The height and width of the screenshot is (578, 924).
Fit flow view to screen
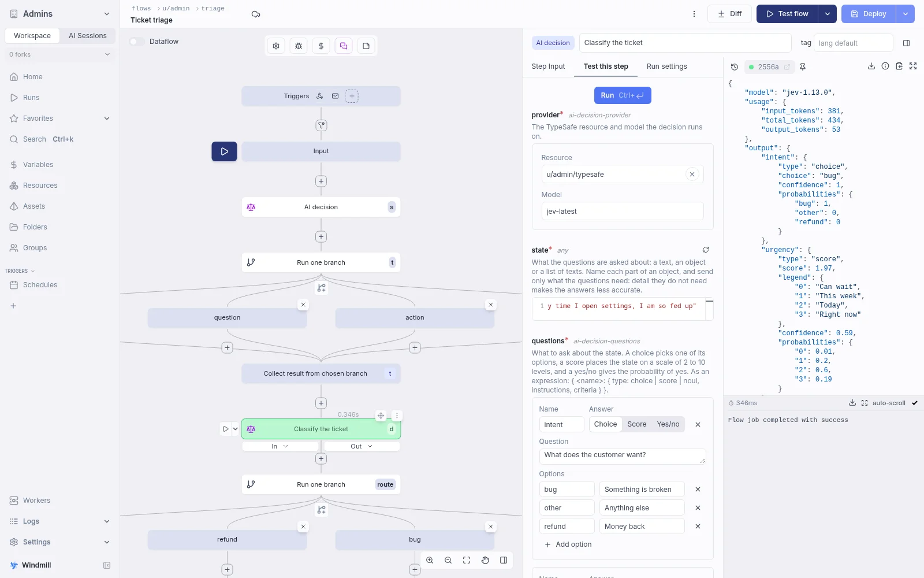coord(467,560)
